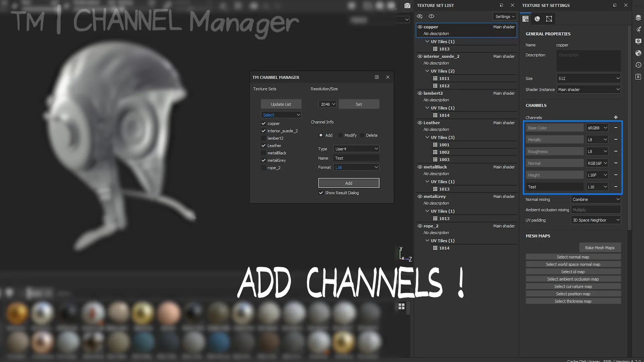Open Settings menu in Texture Set List
This screenshot has height=362, width=644.
505,16
